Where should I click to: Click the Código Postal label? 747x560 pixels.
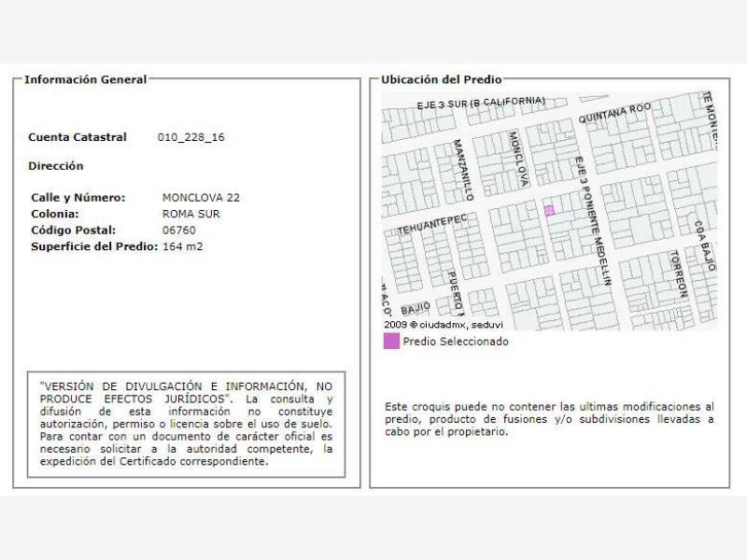point(74,230)
